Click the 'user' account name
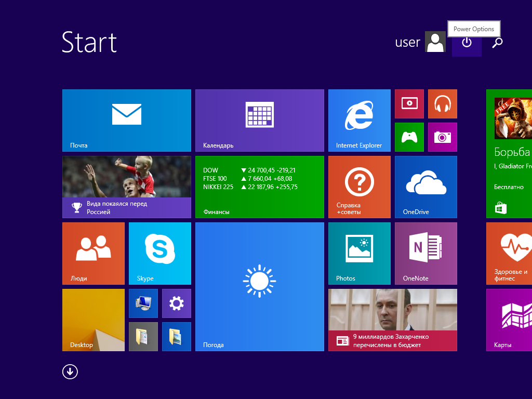The image size is (532, 399). [407, 43]
